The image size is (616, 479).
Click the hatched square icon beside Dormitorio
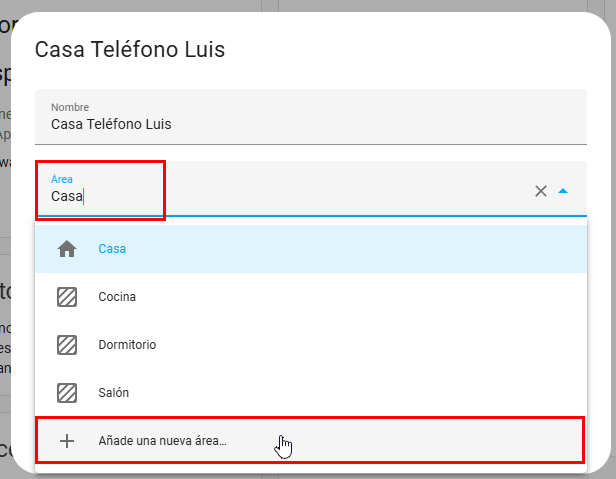pyautogui.click(x=67, y=345)
